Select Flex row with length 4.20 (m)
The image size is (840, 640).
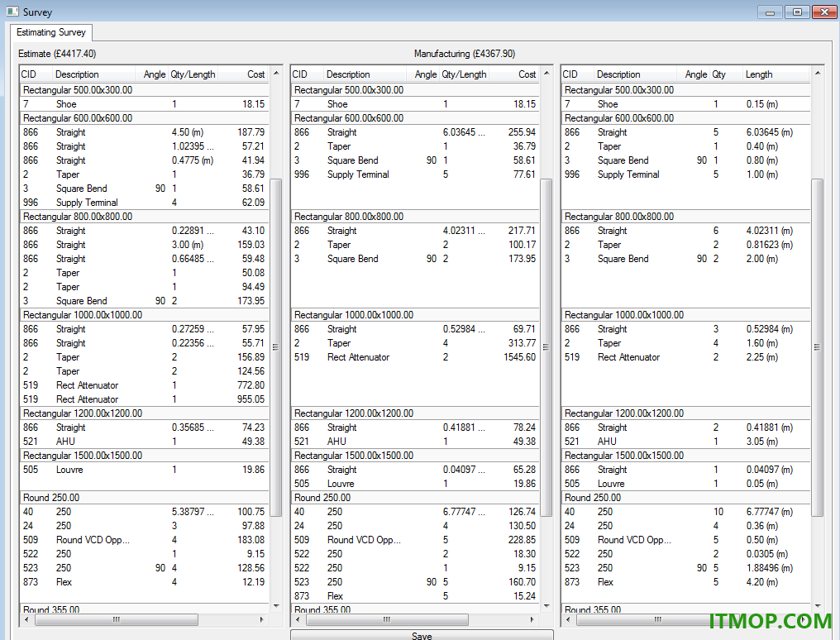point(685,582)
